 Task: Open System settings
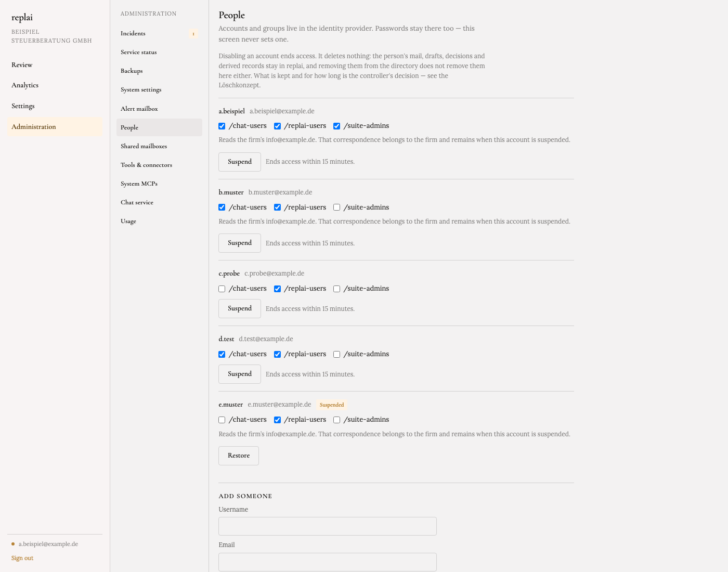click(159, 89)
